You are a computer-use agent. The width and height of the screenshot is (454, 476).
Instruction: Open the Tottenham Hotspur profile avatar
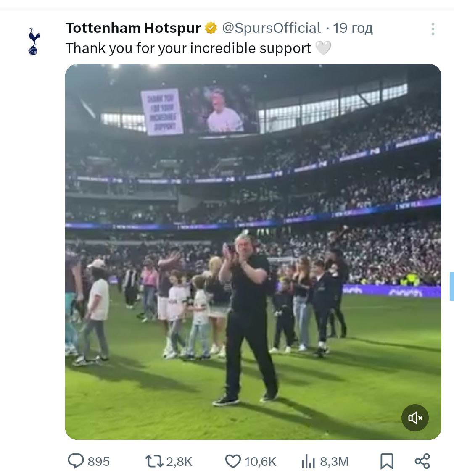(34, 41)
